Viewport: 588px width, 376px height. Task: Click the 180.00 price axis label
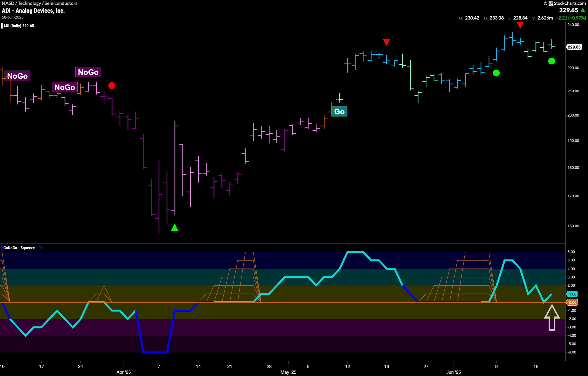tap(573, 168)
